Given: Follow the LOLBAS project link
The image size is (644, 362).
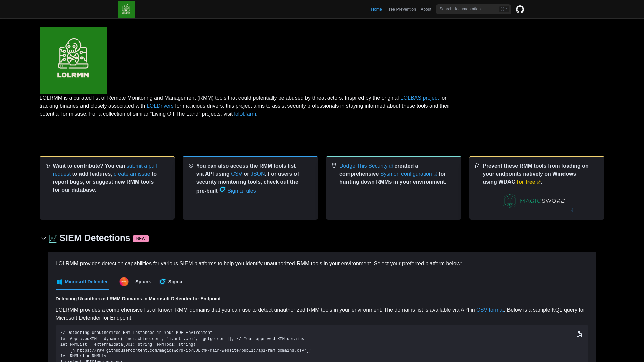Looking at the screenshot, I should (x=420, y=98).
